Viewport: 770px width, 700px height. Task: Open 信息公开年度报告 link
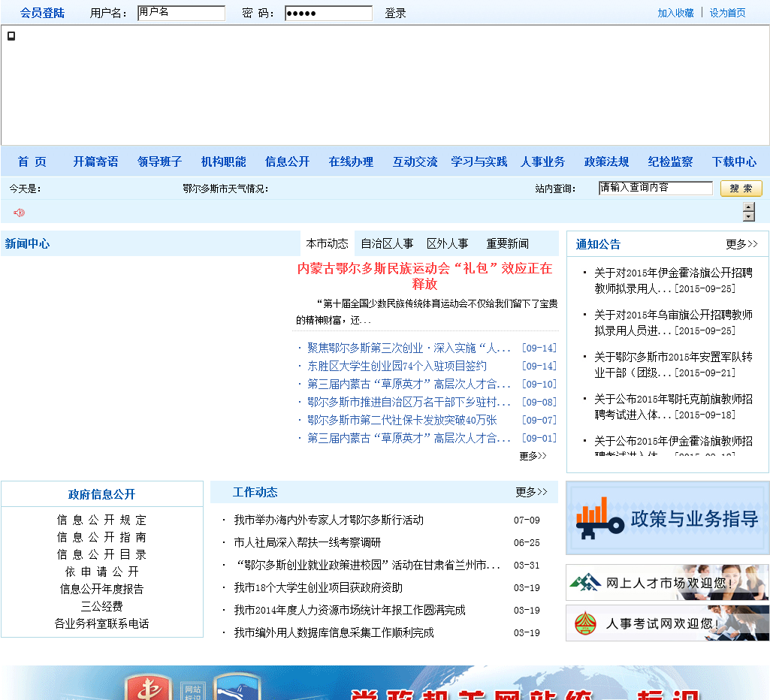[101, 589]
